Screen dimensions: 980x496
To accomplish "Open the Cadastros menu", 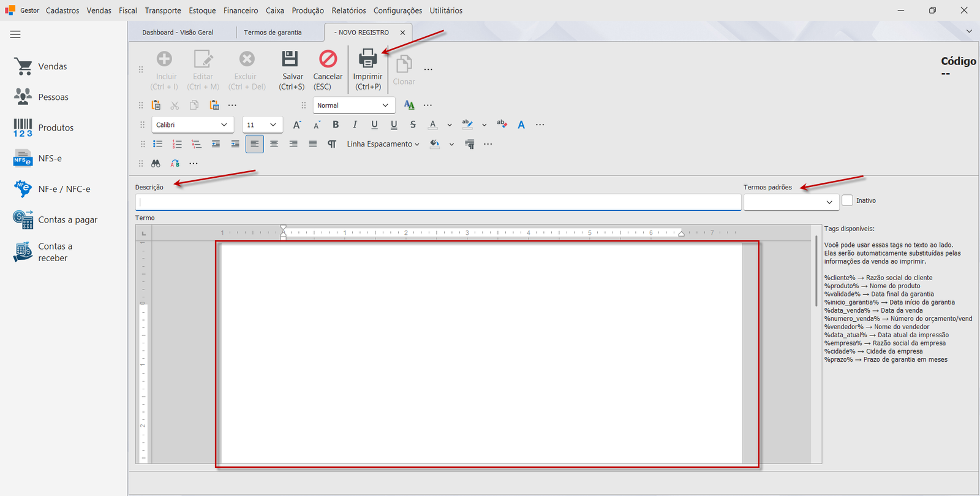I will click(62, 10).
